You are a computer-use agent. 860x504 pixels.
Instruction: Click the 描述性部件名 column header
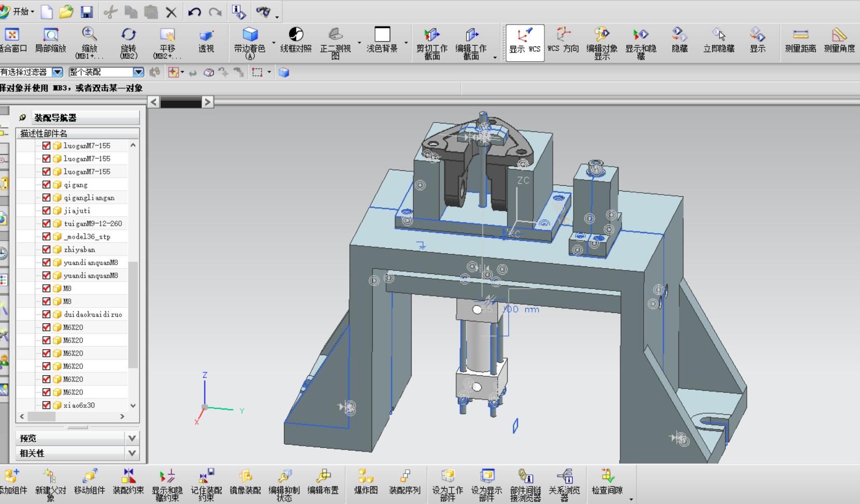[x=78, y=133]
